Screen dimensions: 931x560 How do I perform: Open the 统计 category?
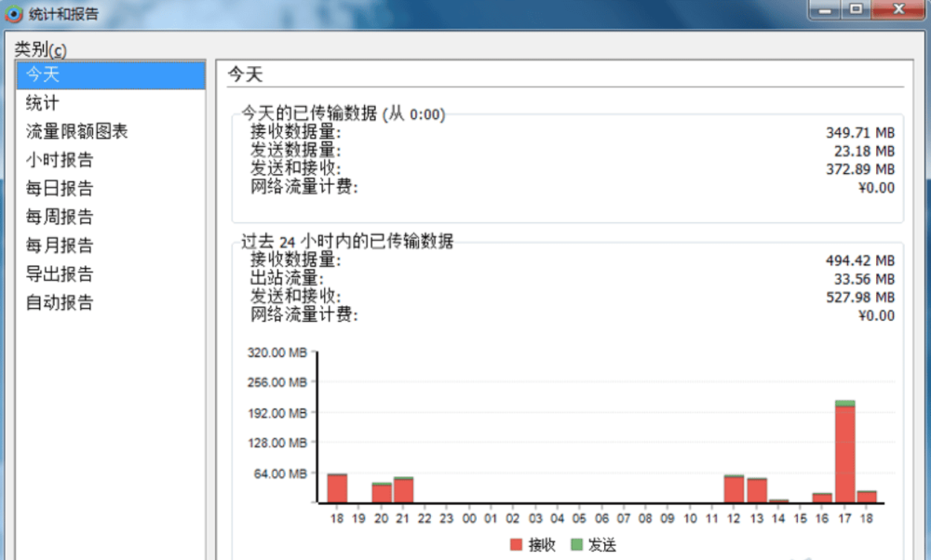(111, 103)
